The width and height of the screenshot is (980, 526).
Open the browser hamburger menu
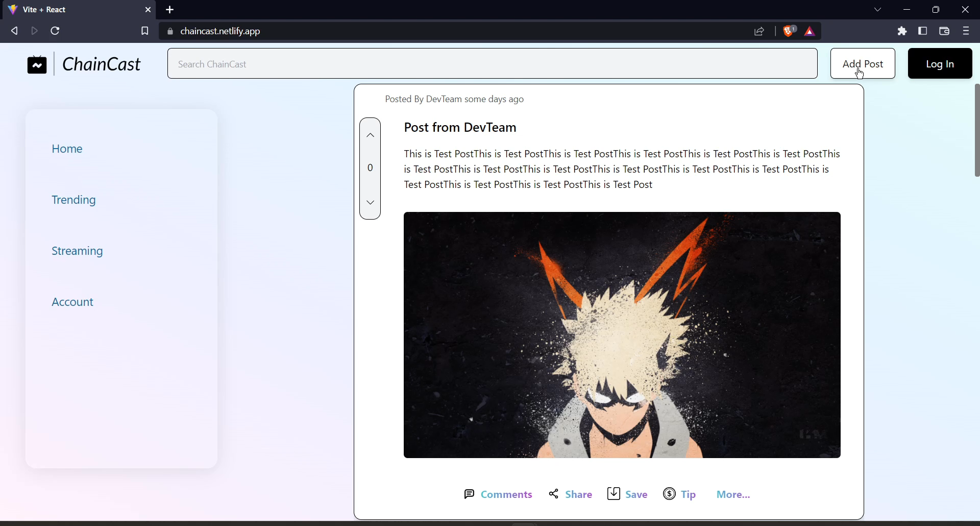966,31
